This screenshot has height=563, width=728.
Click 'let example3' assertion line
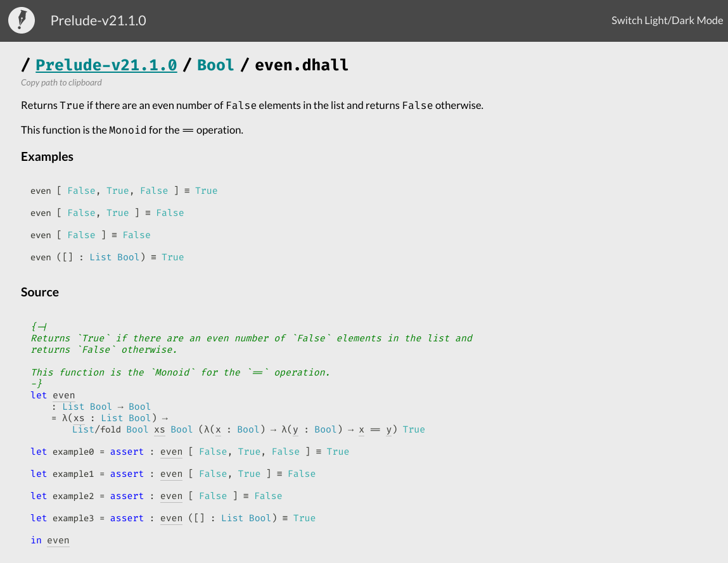click(x=173, y=519)
